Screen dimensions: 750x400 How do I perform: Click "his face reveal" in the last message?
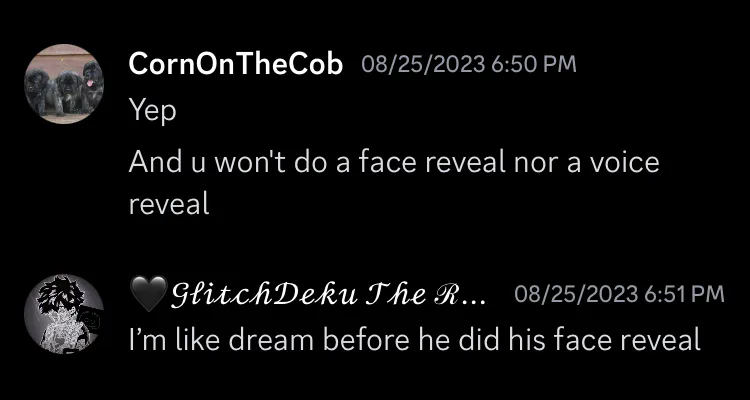(604, 339)
